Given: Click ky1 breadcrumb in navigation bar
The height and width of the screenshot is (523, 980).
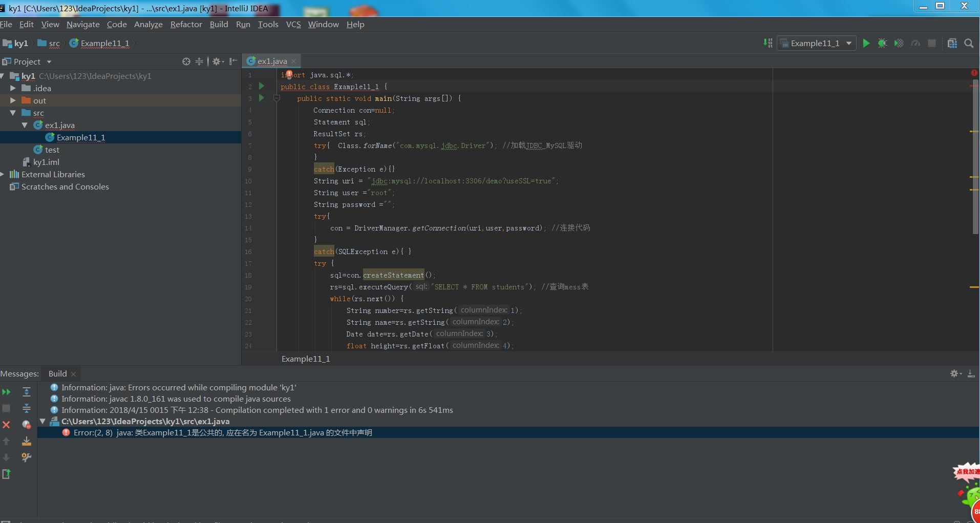Looking at the screenshot, I should pos(15,44).
